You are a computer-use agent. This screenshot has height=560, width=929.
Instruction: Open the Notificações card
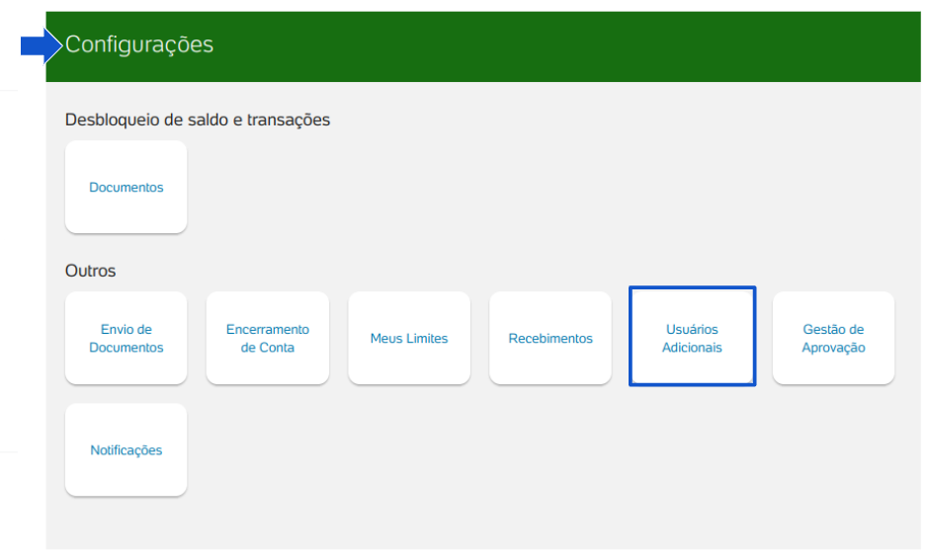pyautogui.click(x=127, y=450)
